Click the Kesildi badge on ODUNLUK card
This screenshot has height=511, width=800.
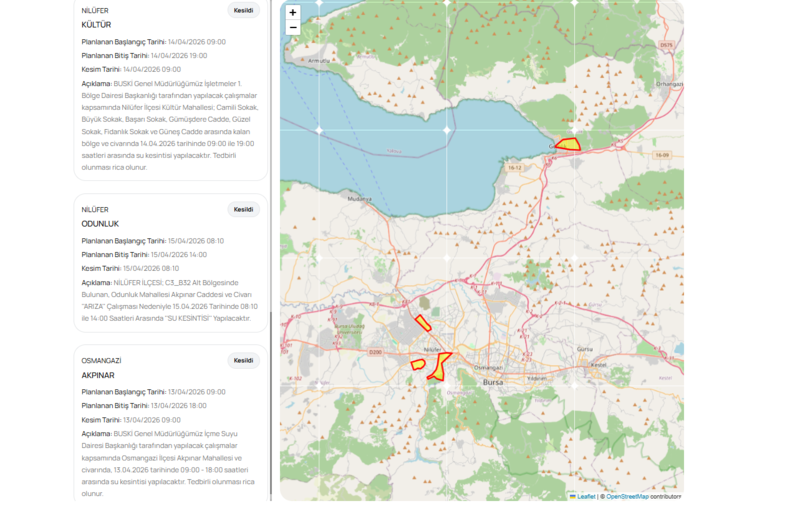[243, 210]
